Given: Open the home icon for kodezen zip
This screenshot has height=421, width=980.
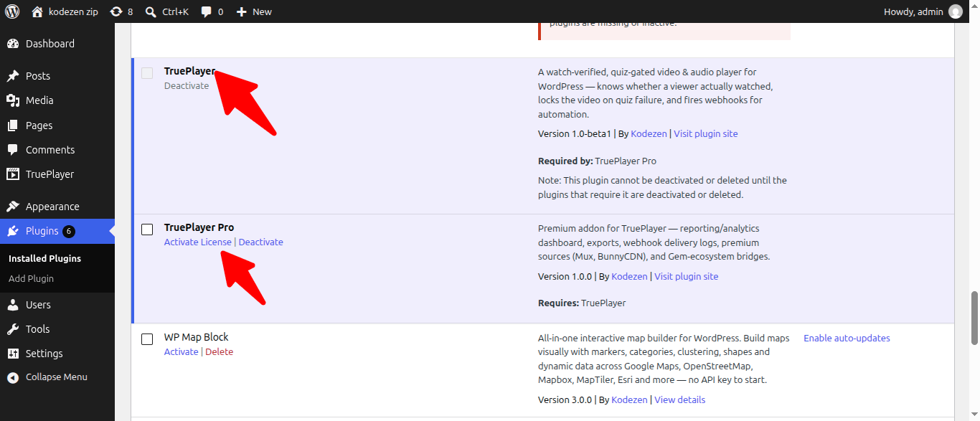Looking at the screenshot, I should [x=37, y=11].
